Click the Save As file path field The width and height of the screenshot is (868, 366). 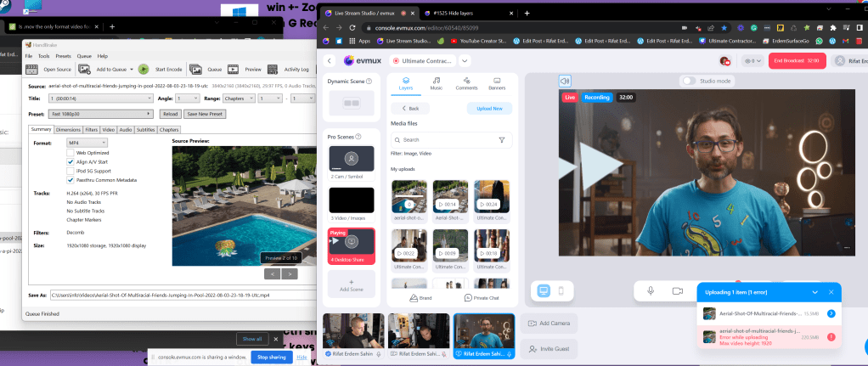point(183,295)
